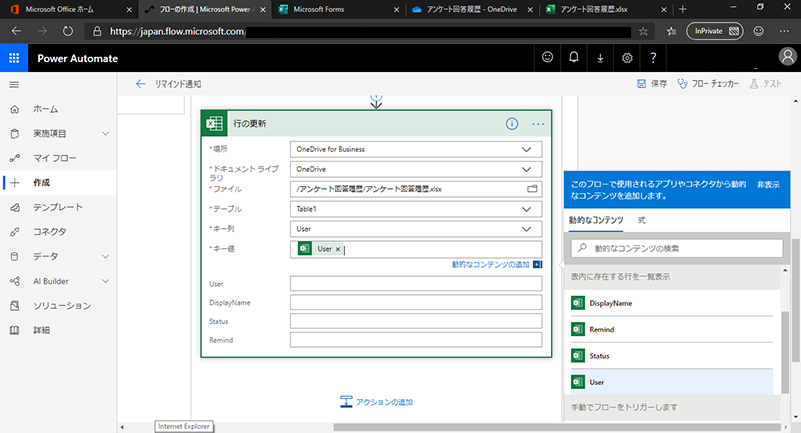Open ソリューション in the sidebar
801x433 pixels.
click(62, 306)
